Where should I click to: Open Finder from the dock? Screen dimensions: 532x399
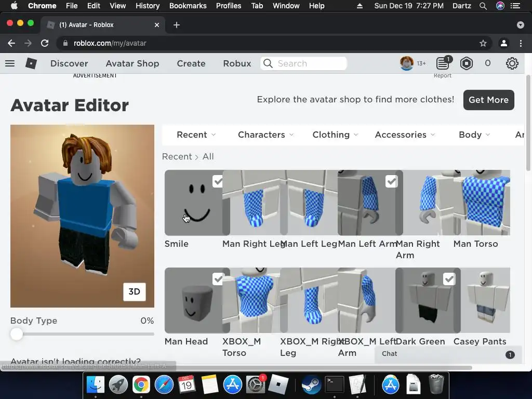(x=96, y=384)
